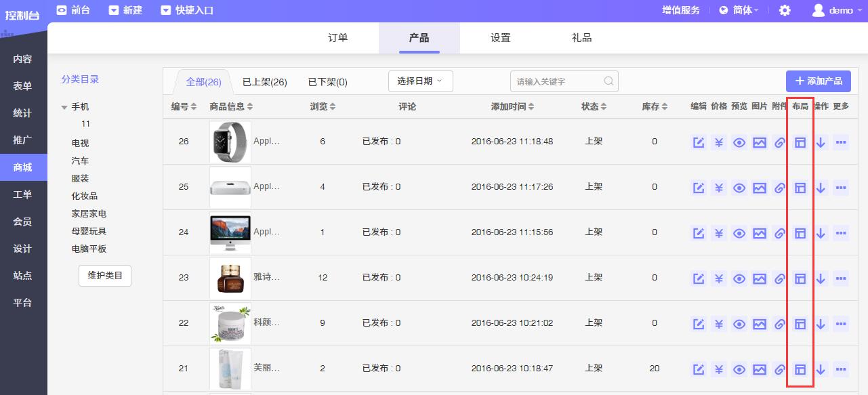Open the 简体 language dropdown
The height and width of the screenshot is (395, 868).
(739, 10)
